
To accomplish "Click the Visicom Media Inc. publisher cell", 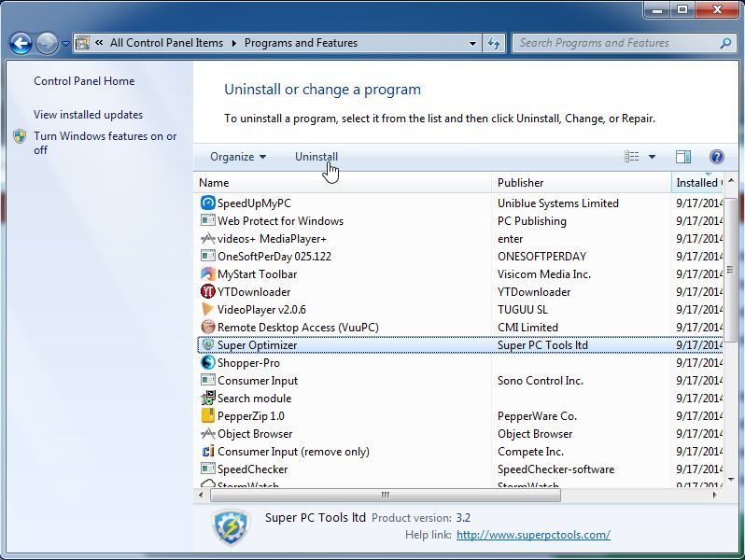I will pos(544,274).
